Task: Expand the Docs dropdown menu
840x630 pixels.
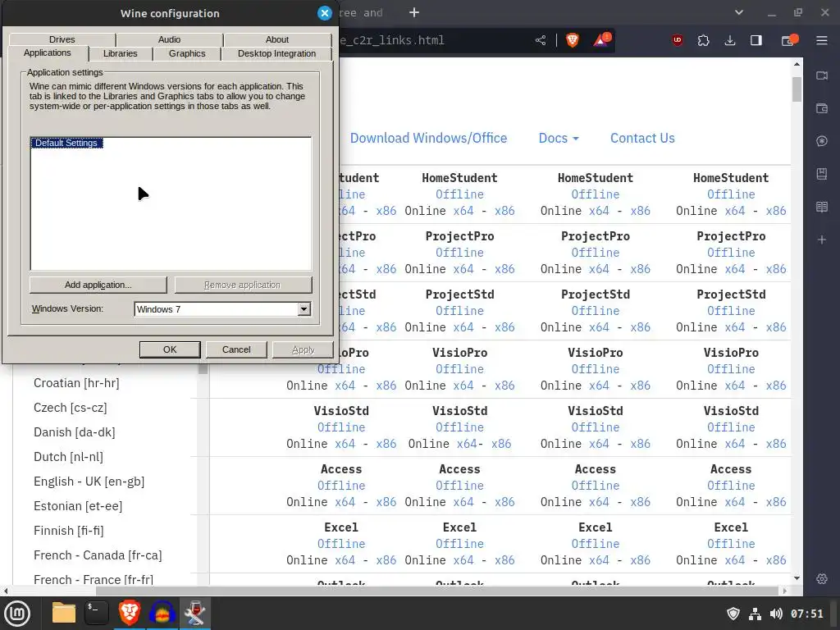Action: (559, 138)
